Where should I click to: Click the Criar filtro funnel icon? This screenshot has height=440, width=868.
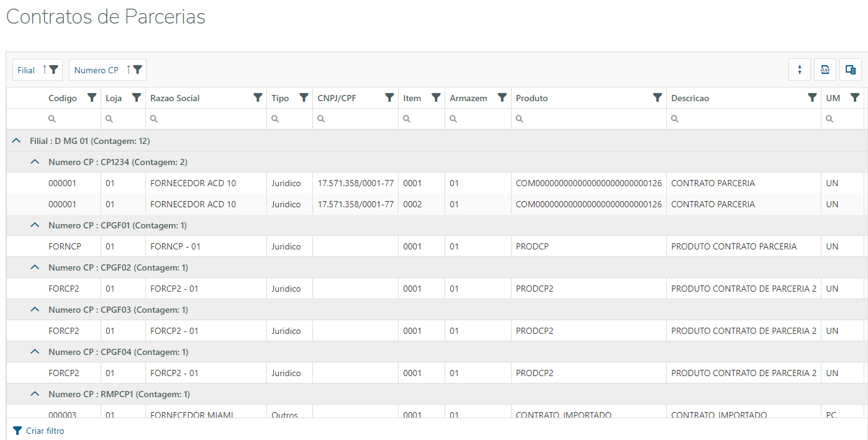click(x=17, y=431)
